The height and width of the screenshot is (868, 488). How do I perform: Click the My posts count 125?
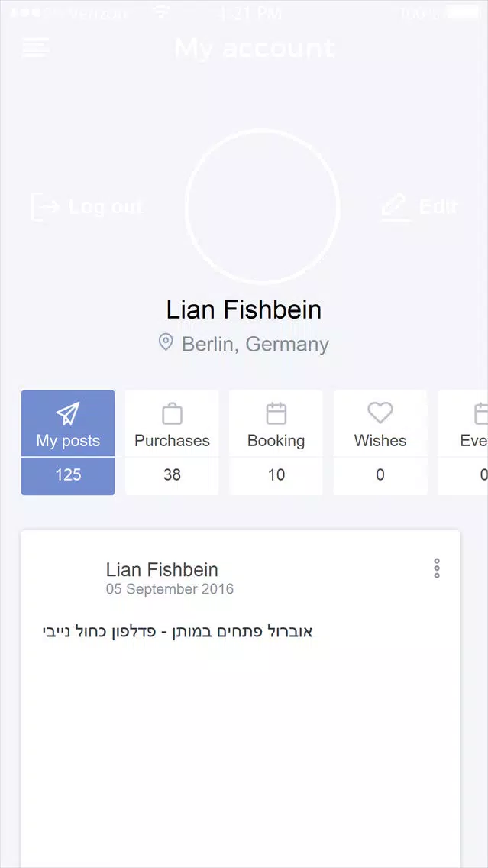coord(68,475)
